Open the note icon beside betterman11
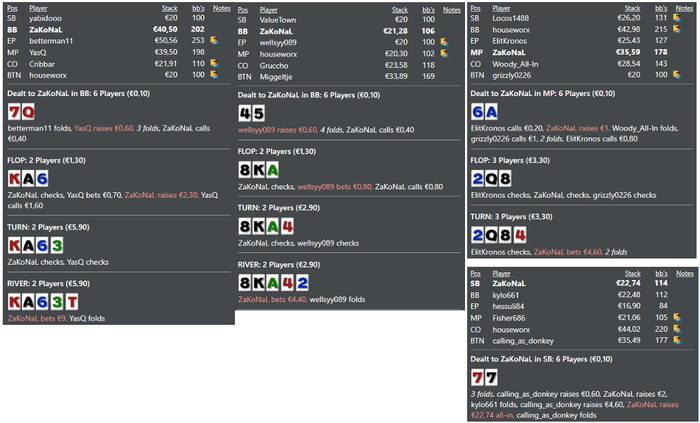Image resolution: width=700 pixels, height=423 pixels. coord(214,41)
